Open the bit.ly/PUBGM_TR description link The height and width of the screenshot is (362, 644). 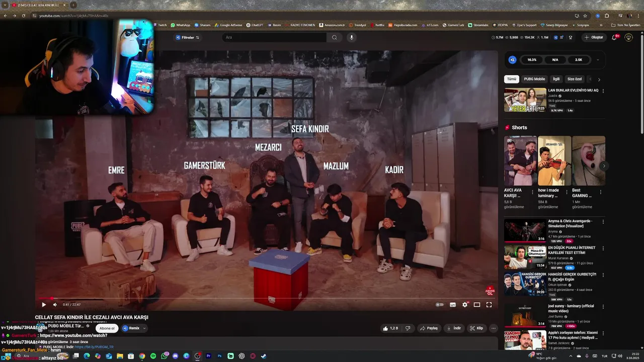coord(94,347)
